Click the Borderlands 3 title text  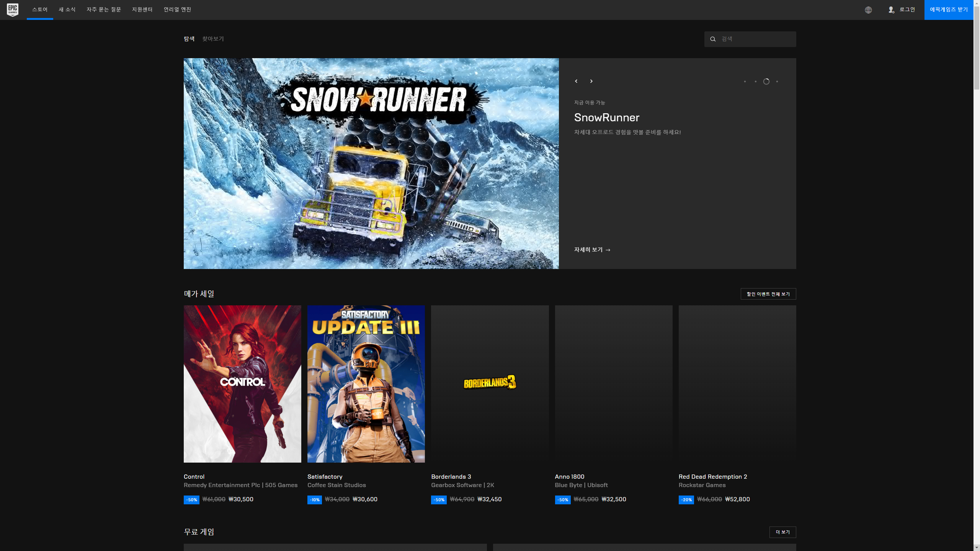click(451, 476)
